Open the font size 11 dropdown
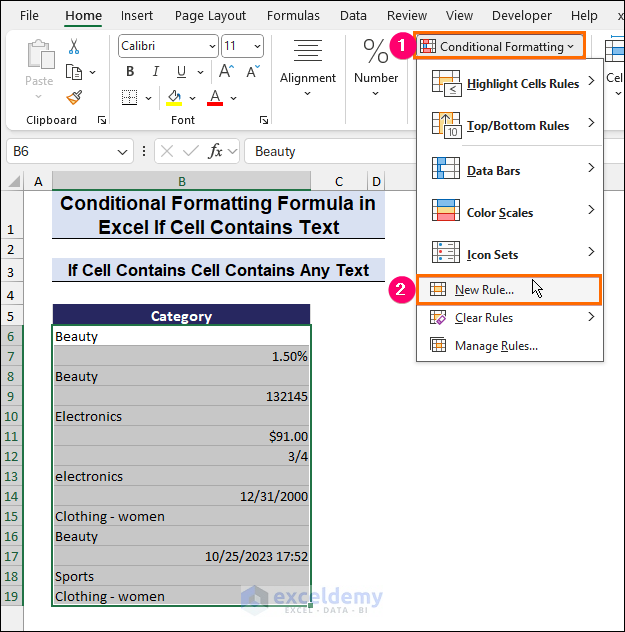Screen dimensions: 625x632 (257, 46)
